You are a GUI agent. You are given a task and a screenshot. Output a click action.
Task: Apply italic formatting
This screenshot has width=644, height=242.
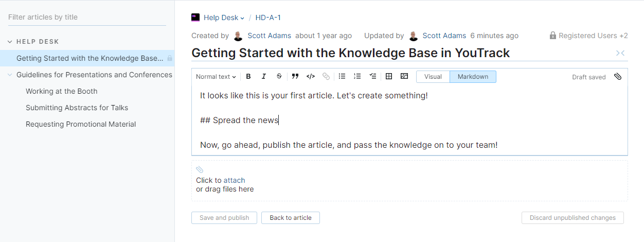264,77
